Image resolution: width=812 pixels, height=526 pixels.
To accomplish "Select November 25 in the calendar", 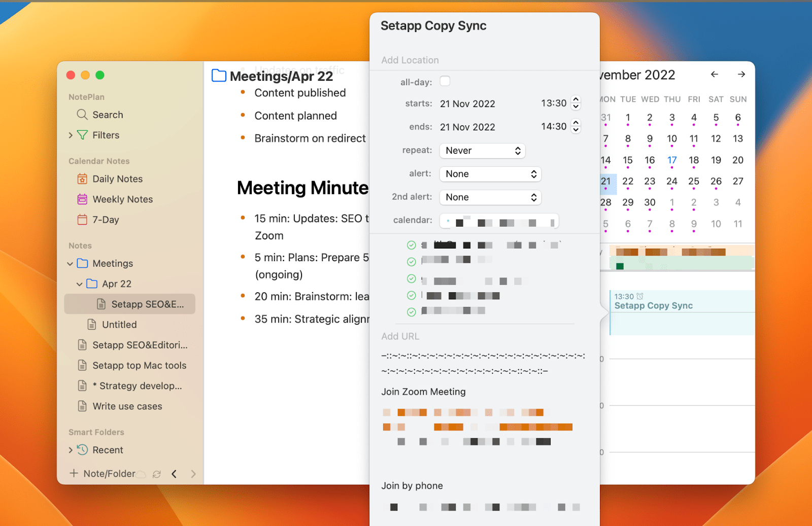I will (x=694, y=182).
